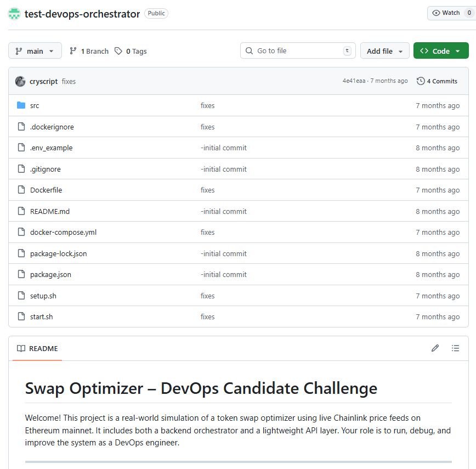Click the Public visibility badge

pos(156,13)
